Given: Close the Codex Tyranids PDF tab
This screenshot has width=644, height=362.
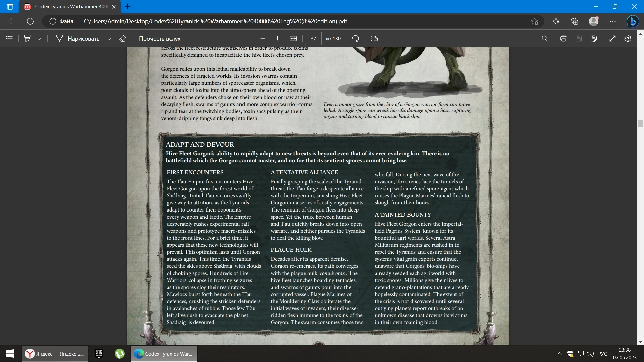Looking at the screenshot, I should pos(114,7).
